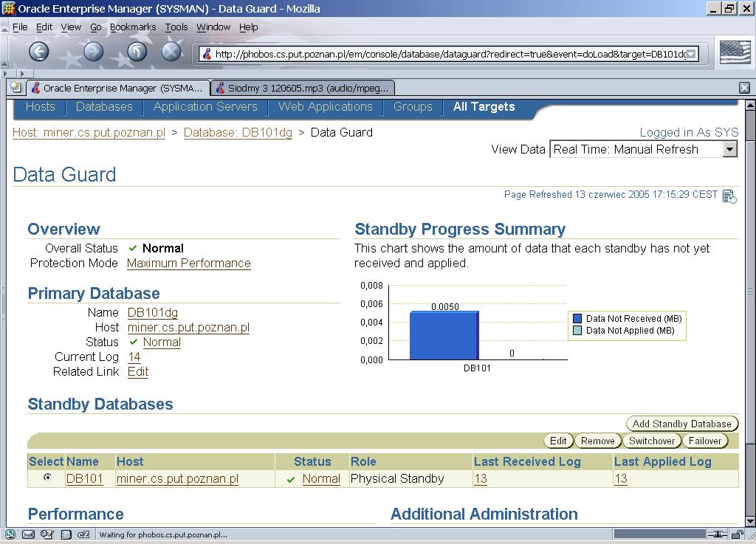The height and width of the screenshot is (544, 756).
Task: Expand the URL history dropdown arrow
Action: pos(691,54)
